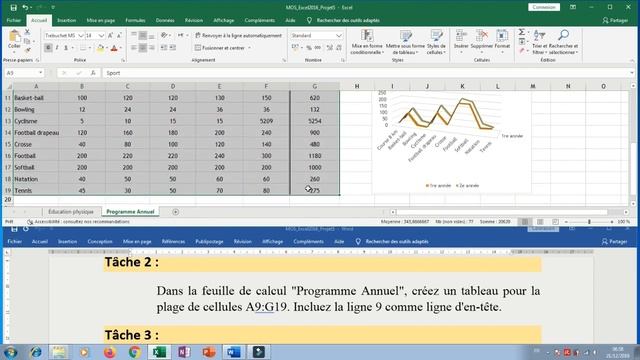The width and height of the screenshot is (640, 360).
Task: Click the AutoSum sigma icon
Action: pyautogui.click(x=521, y=32)
